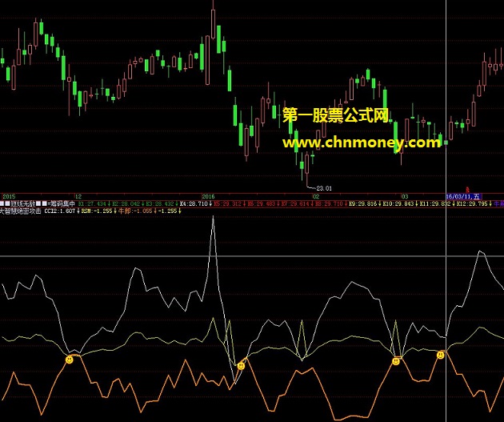This screenshot has width=504, height=422.
Task: Click the 23.01 low price label
Action: coord(324,188)
